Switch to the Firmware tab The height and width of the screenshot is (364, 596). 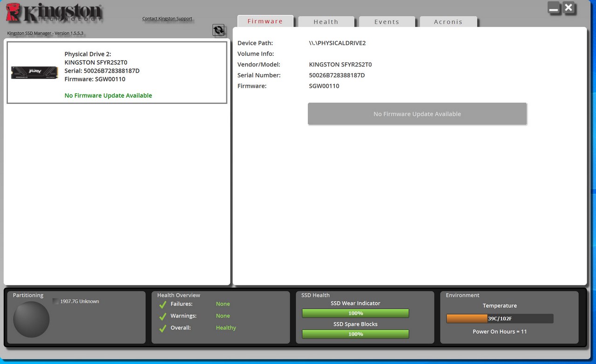coord(265,21)
